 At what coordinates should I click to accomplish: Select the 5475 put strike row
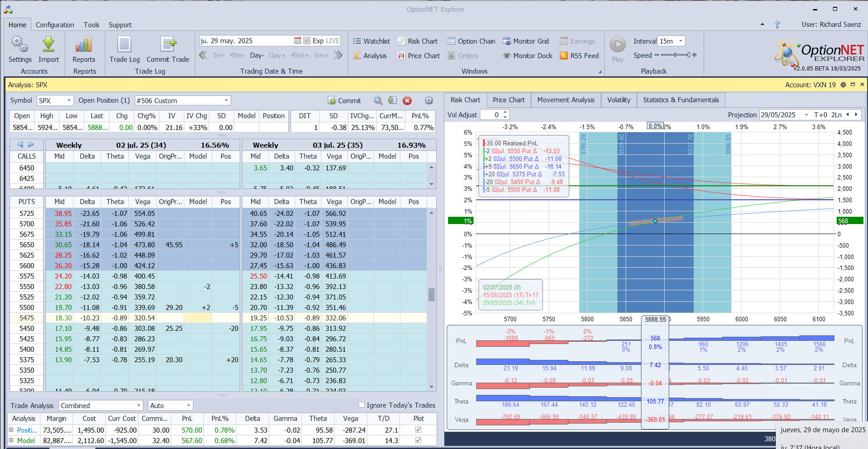pos(27,318)
